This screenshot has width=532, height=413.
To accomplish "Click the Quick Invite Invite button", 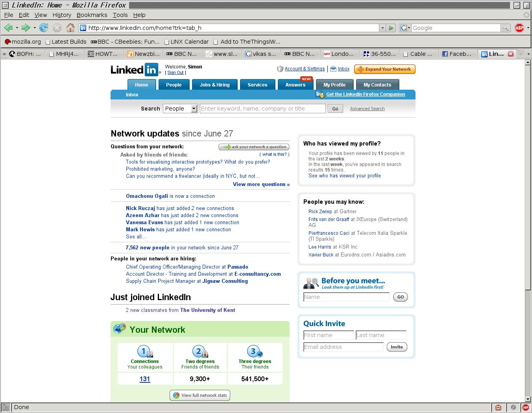I will [397, 347].
